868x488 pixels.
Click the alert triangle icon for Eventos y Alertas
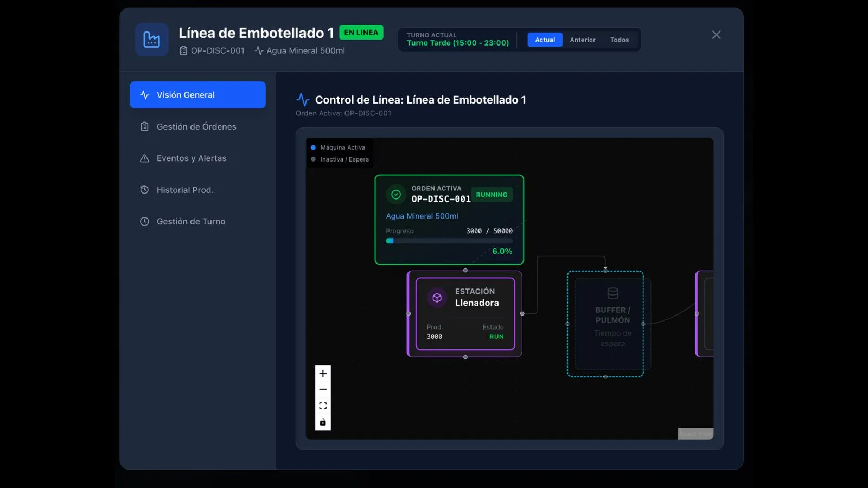144,158
